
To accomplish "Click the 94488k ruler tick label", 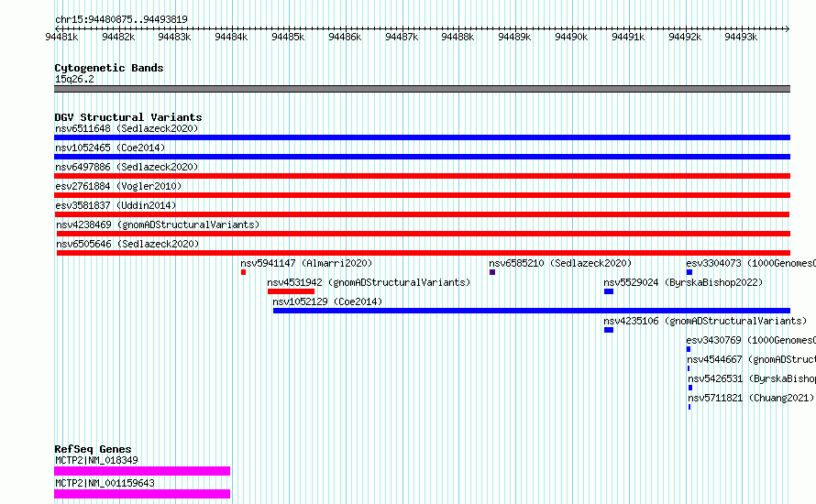I will coord(458,37).
